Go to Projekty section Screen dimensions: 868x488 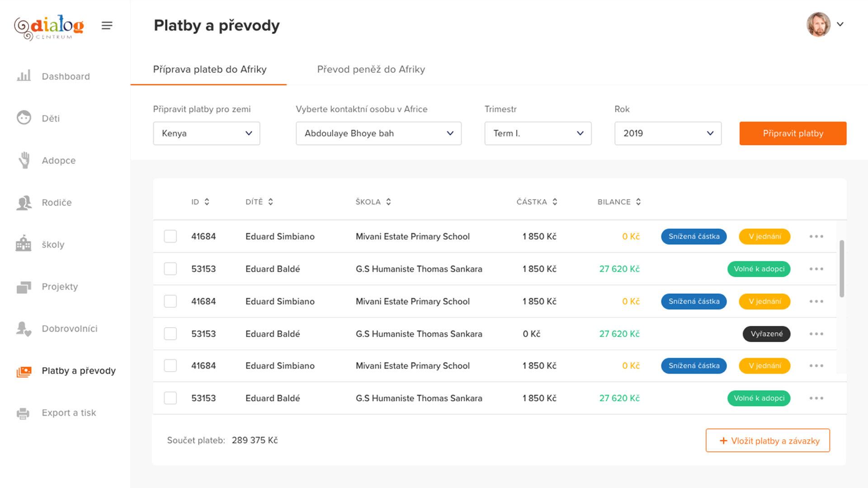click(x=60, y=286)
